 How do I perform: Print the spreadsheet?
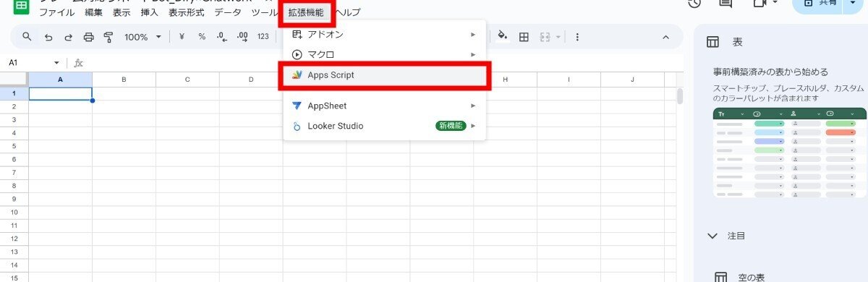pyautogui.click(x=88, y=37)
